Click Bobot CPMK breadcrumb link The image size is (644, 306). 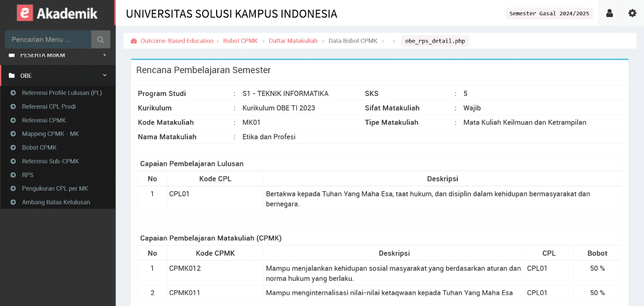click(x=240, y=41)
